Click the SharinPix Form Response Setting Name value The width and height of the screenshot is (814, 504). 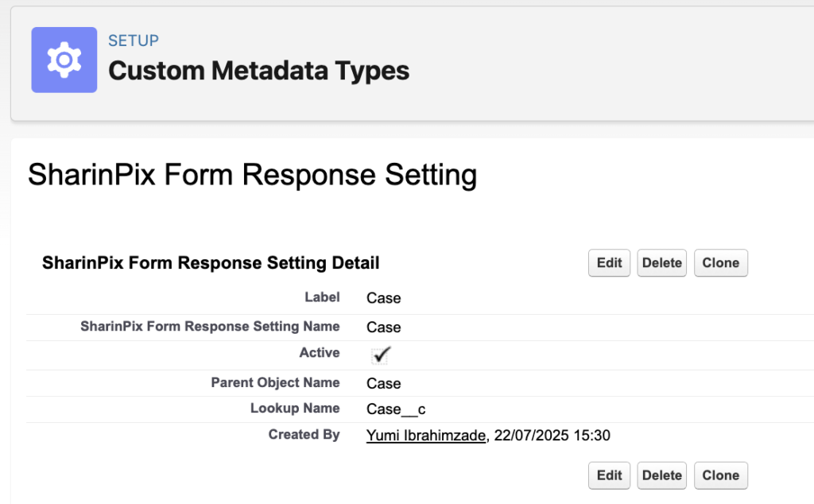[x=384, y=327]
